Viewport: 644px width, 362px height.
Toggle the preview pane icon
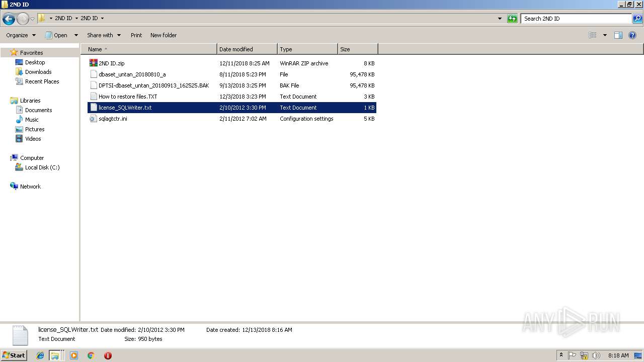[x=618, y=35]
